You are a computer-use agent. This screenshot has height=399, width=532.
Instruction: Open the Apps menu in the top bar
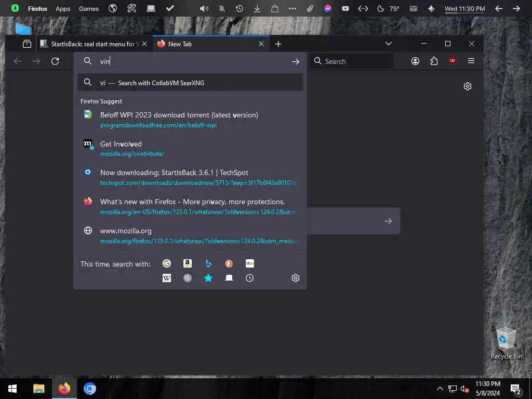click(63, 9)
